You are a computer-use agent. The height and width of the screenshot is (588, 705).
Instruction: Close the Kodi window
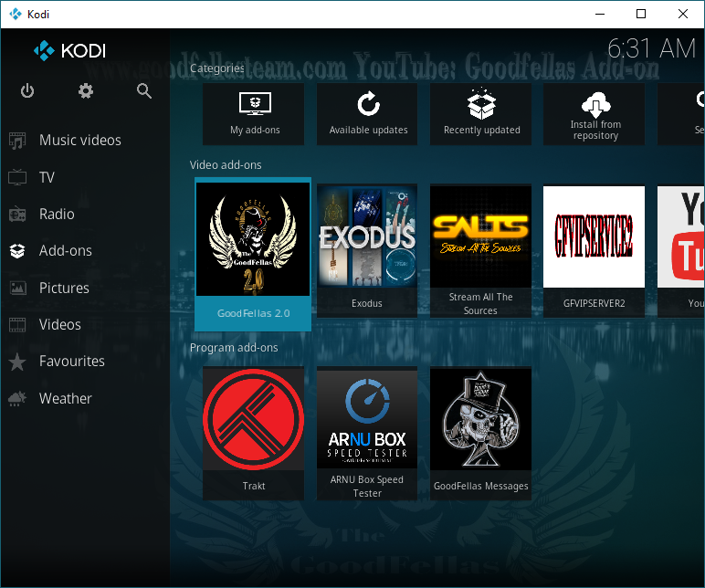[682, 14]
